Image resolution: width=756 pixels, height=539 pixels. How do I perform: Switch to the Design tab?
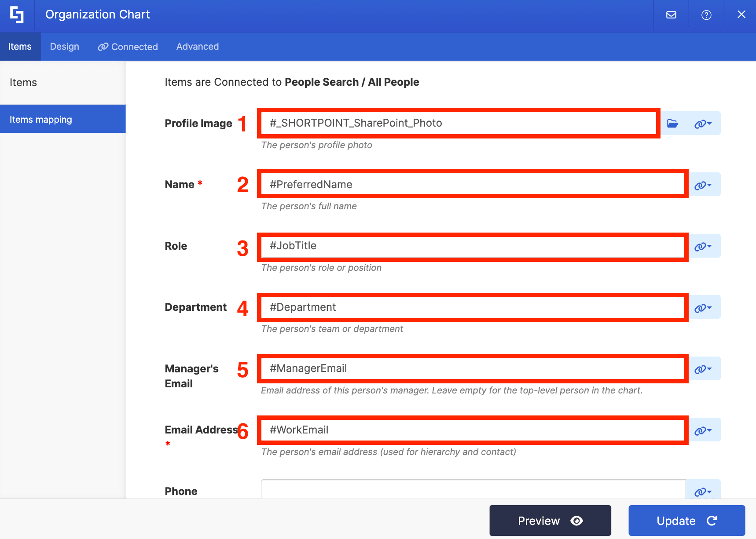click(65, 47)
